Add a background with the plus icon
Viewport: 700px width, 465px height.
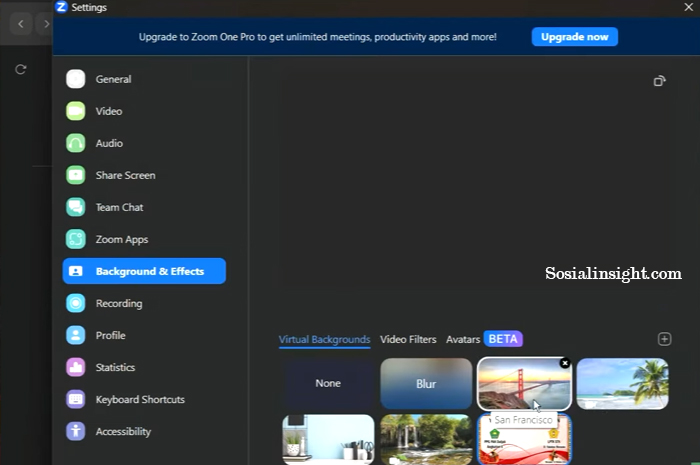(664, 339)
